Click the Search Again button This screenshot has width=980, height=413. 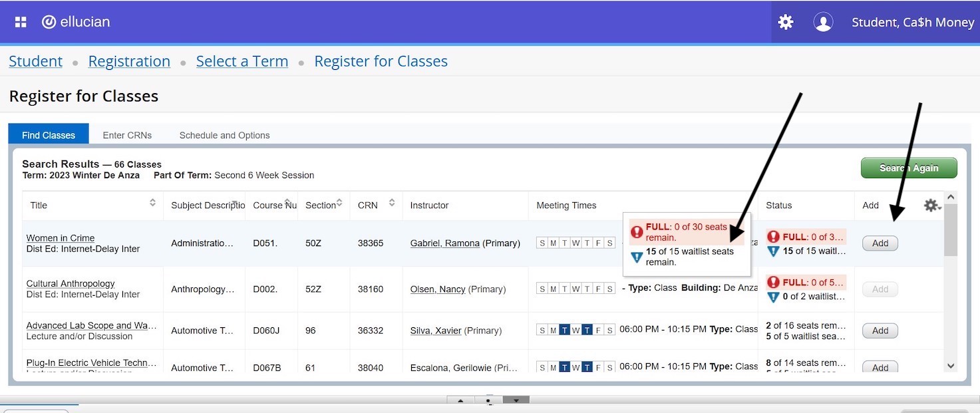click(x=908, y=168)
